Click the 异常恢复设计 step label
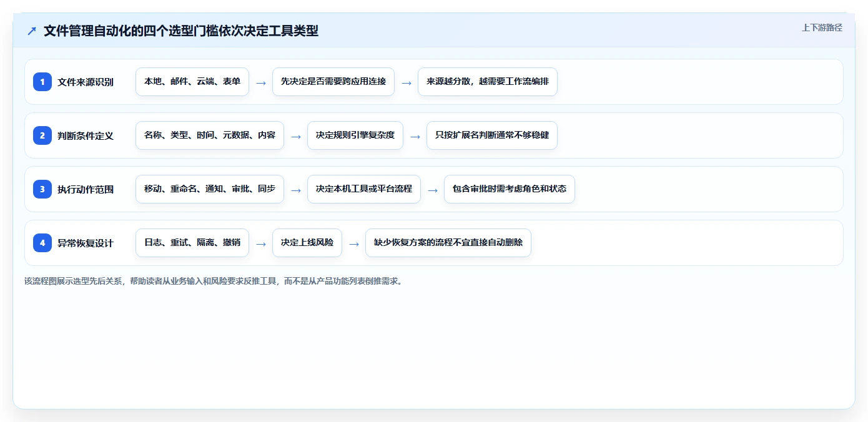The width and height of the screenshot is (868, 422). point(86,243)
